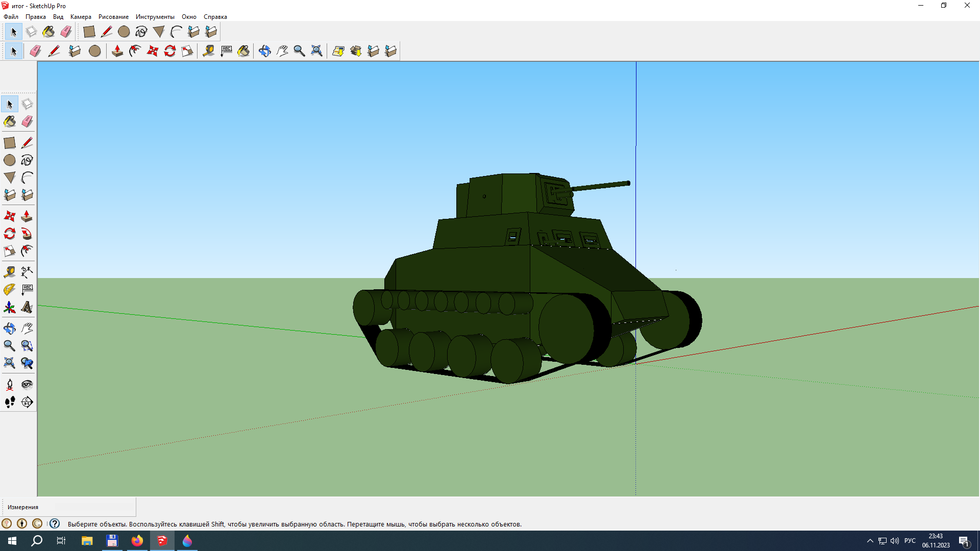Select the Dimension tool
Viewport: 980px width, 551px height.
pyautogui.click(x=27, y=272)
